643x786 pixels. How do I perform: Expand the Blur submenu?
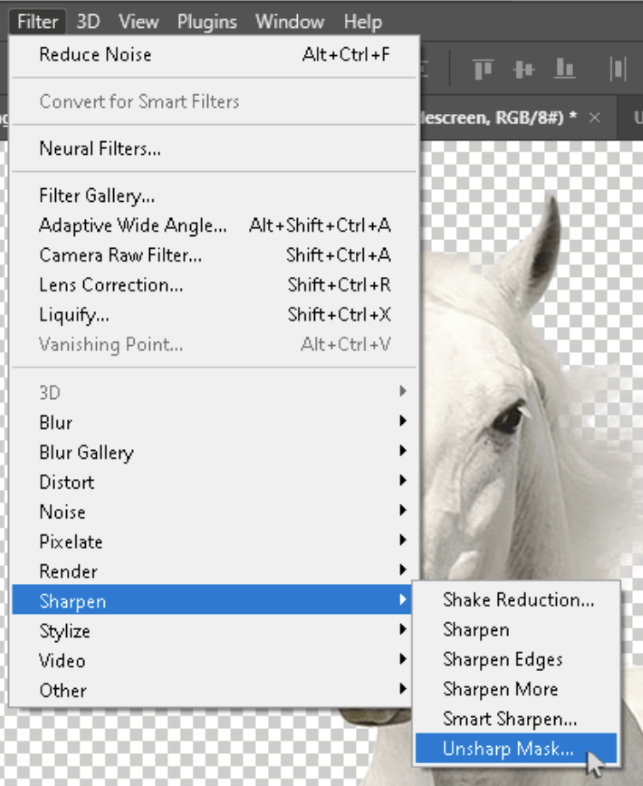(x=214, y=423)
